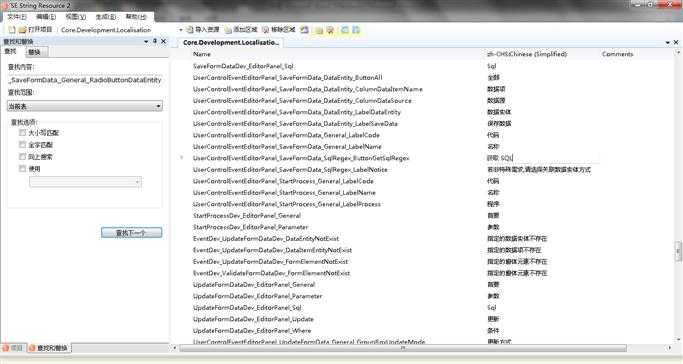Viewport: 683px width, 364px height.
Task: Select UpdateFormDataDev_EditorPanel_Where row
Action: pyautogui.click(x=252, y=330)
